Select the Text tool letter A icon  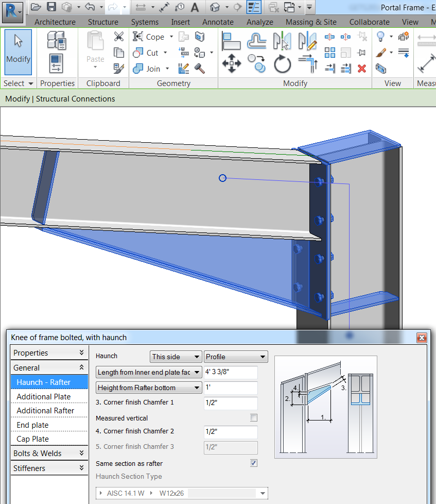click(195, 7)
